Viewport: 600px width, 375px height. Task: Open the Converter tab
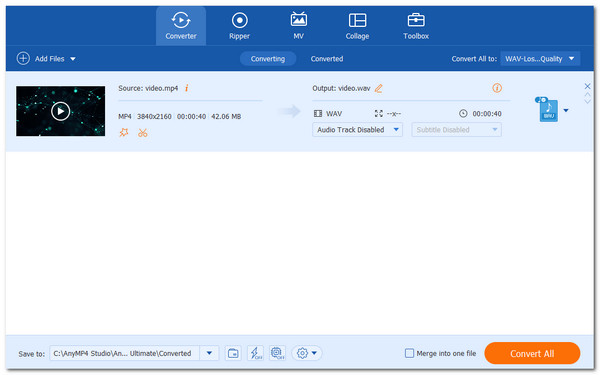[x=181, y=26]
